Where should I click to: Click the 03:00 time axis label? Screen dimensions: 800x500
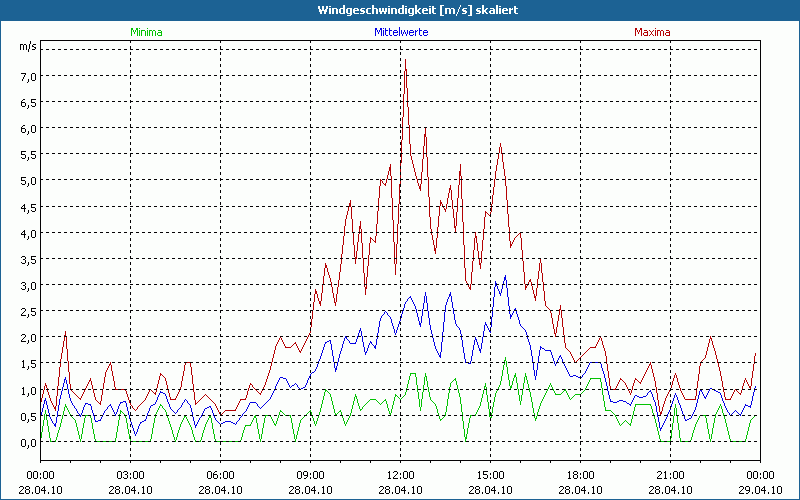(131, 476)
